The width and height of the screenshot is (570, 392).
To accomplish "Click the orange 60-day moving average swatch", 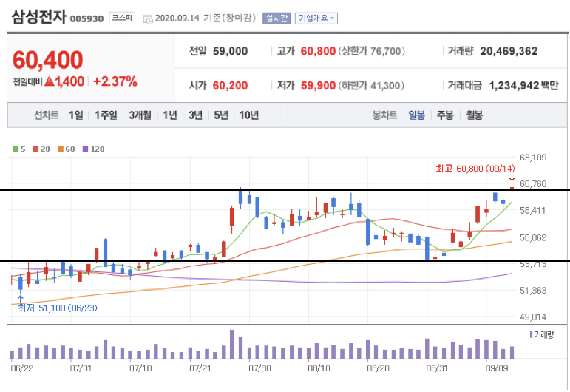I will coord(61,149).
